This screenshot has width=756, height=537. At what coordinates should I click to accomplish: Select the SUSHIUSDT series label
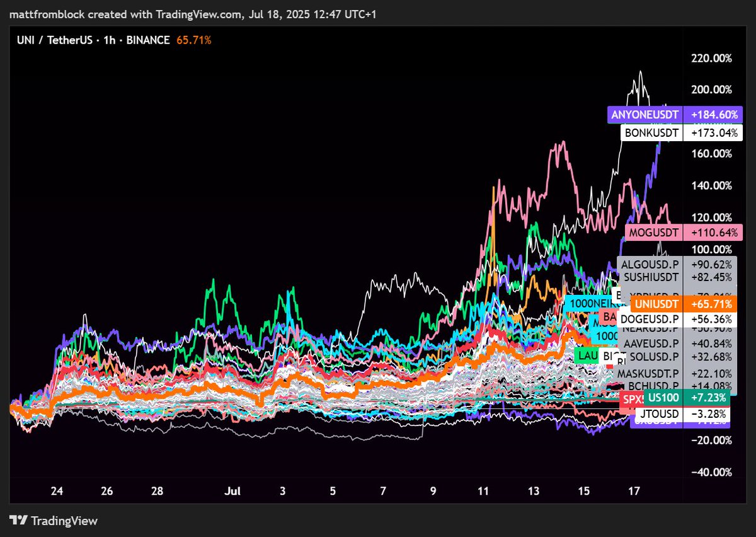(650, 276)
